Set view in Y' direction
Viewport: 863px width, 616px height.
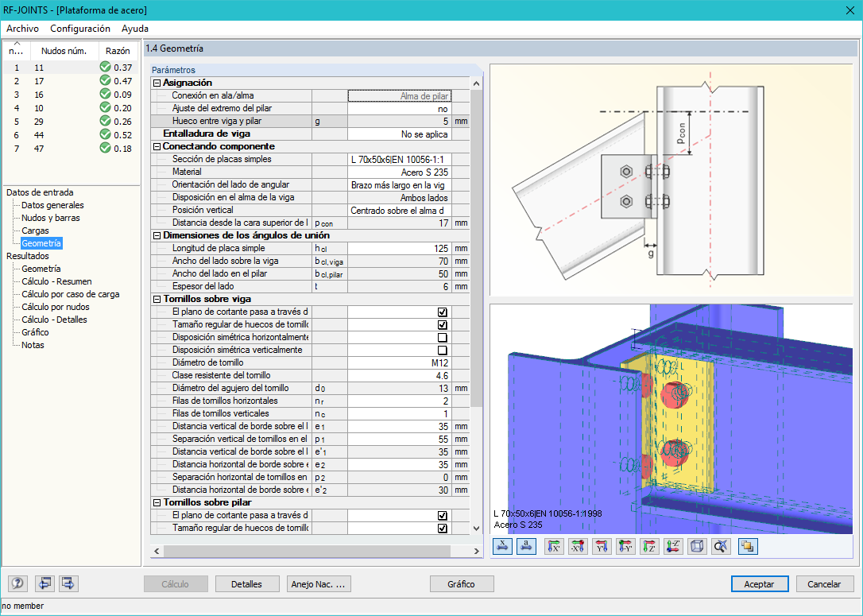coord(602,546)
